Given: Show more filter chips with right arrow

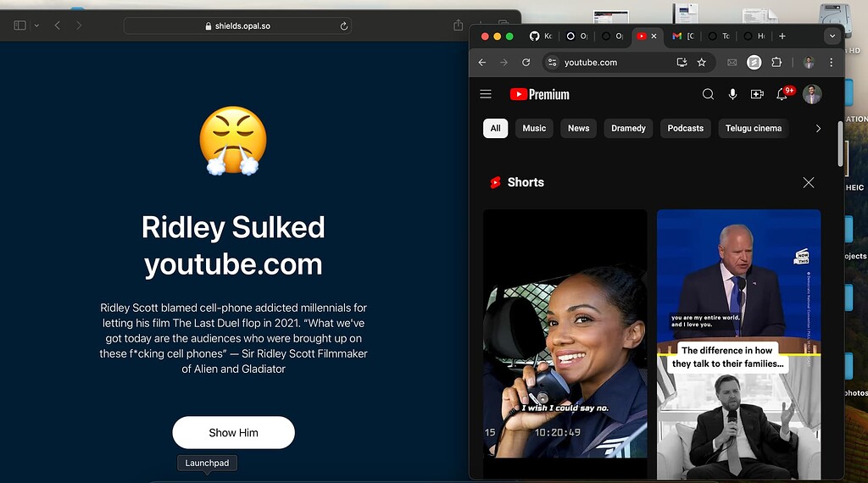Looking at the screenshot, I should pos(818,128).
